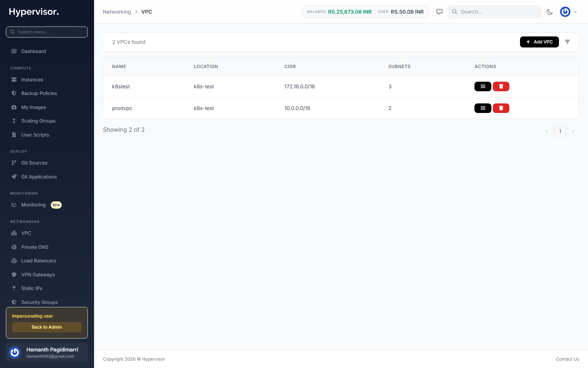588x368 pixels.
Task: Open Private DNS
Action: coord(47,247)
